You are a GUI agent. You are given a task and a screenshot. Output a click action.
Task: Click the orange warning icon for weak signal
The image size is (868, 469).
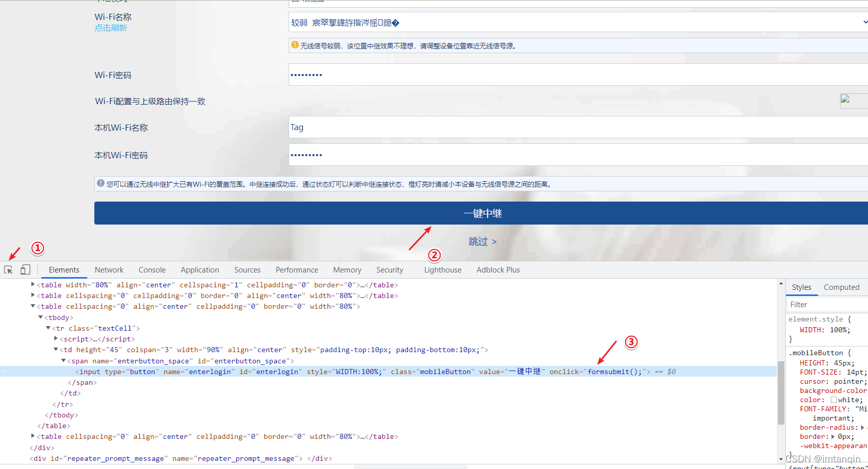(295, 45)
